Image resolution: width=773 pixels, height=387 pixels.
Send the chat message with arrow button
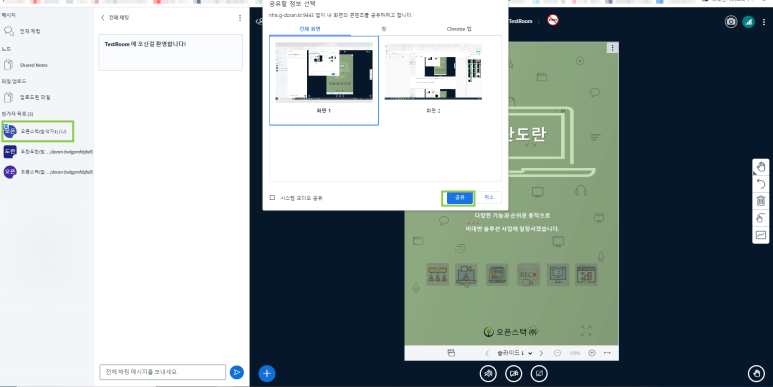[x=237, y=372]
